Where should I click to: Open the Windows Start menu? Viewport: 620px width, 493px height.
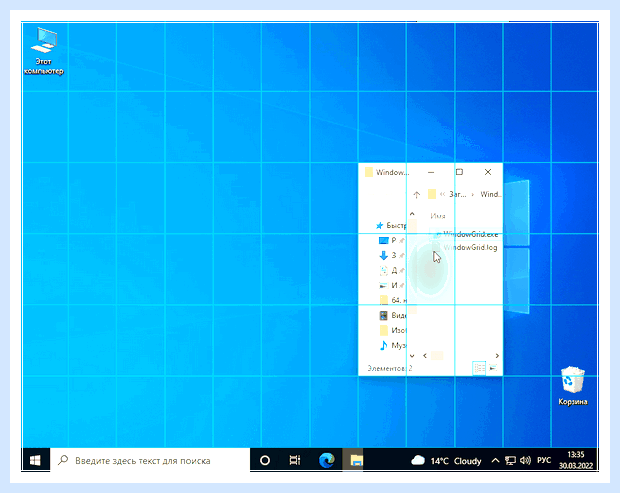pos(35,460)
